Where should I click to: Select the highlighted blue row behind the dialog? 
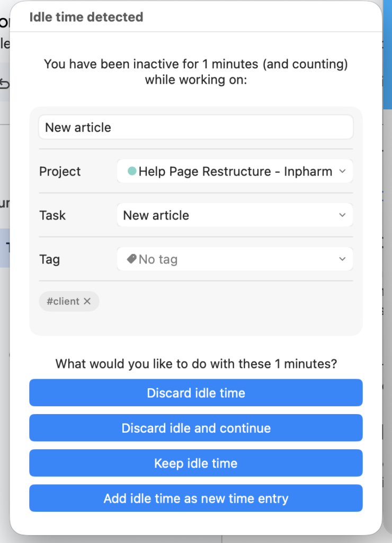pos(5,248)
